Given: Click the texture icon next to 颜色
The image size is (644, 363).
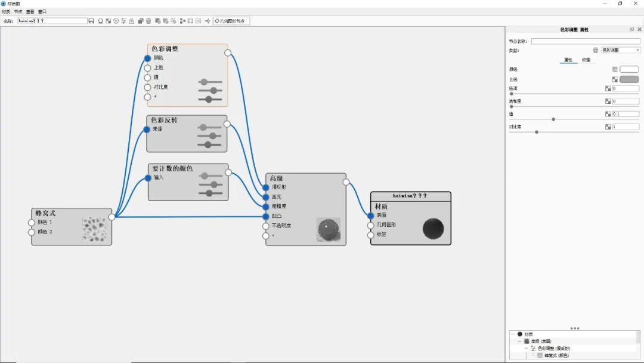Looking at the screenshot, I should (x=615, y=69).
